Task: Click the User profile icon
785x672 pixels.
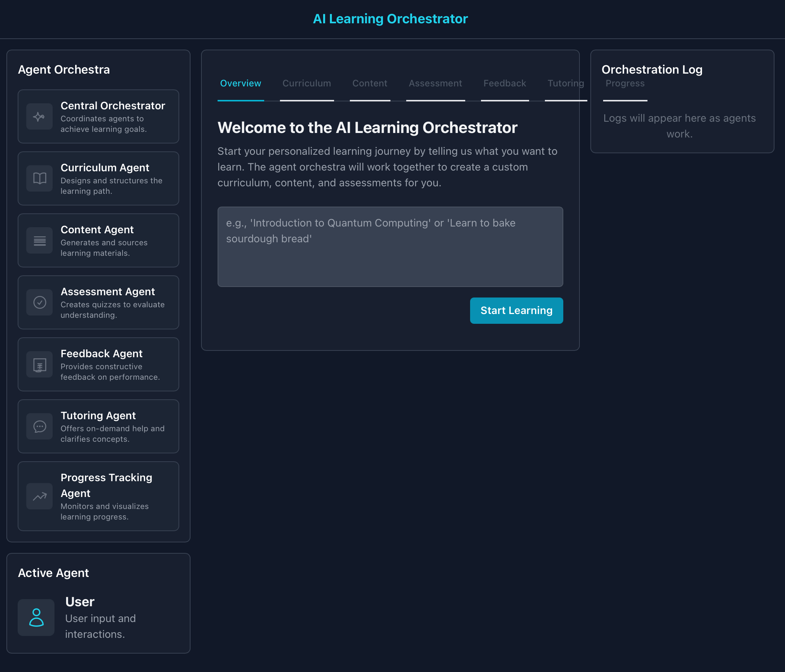Action: [x=36, y=618]
